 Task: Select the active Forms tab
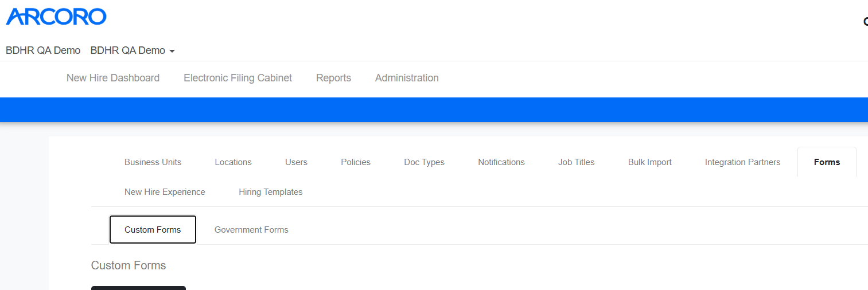click(827, 162)
